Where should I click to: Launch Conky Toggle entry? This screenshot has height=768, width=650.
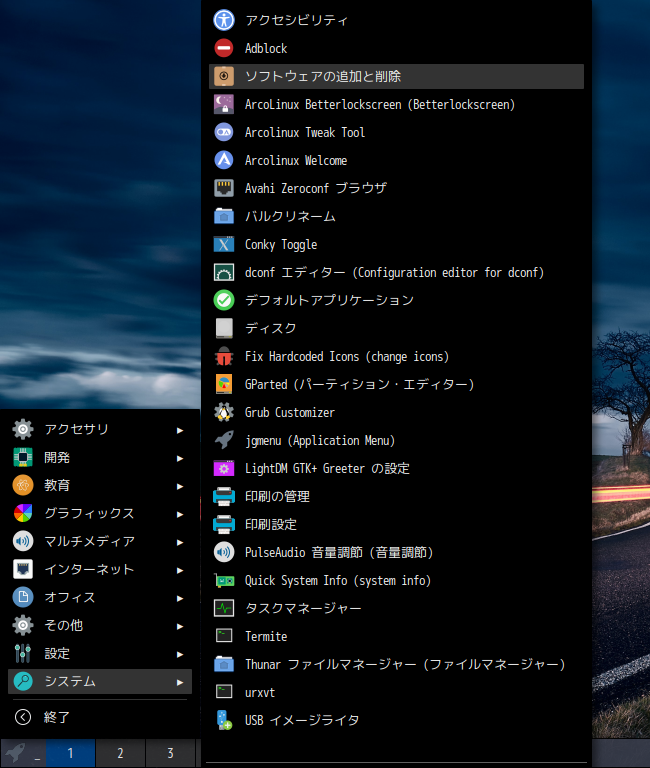tap(396, 244)
